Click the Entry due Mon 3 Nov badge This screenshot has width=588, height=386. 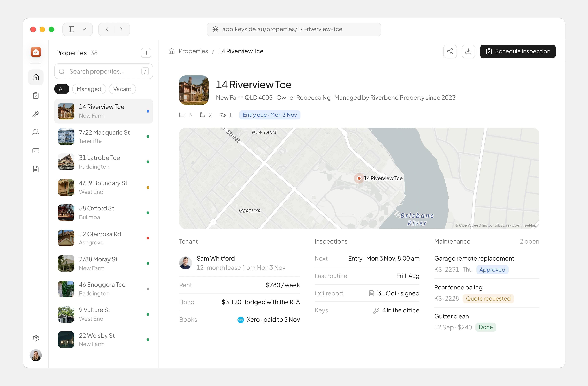point(269,115)
